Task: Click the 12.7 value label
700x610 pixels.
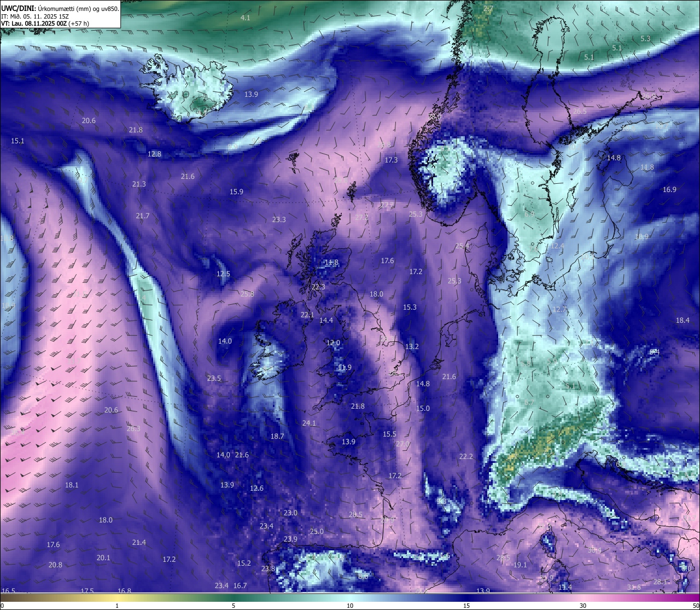Action: pos(559,310)
